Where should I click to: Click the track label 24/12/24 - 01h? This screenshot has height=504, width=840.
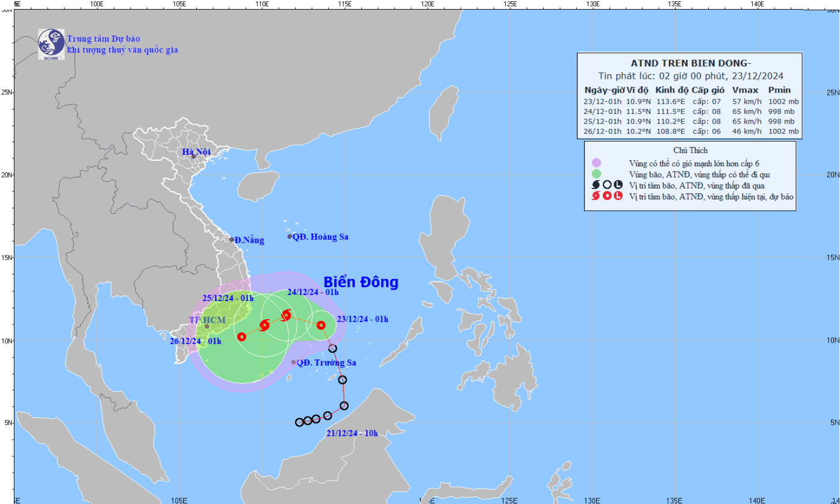[313, 293]
